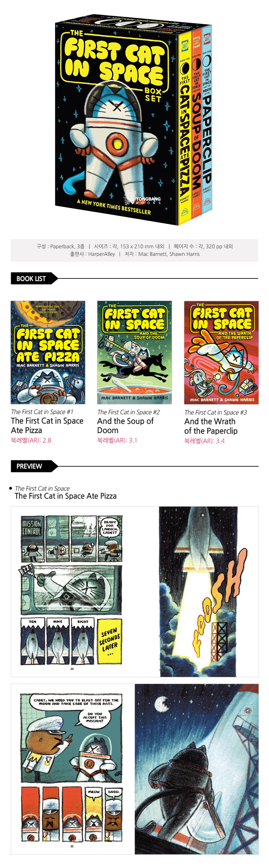Select the Ate Pizza book cover
The width and height of the screenshot is (269, 868).
click(x=48, y=353)
